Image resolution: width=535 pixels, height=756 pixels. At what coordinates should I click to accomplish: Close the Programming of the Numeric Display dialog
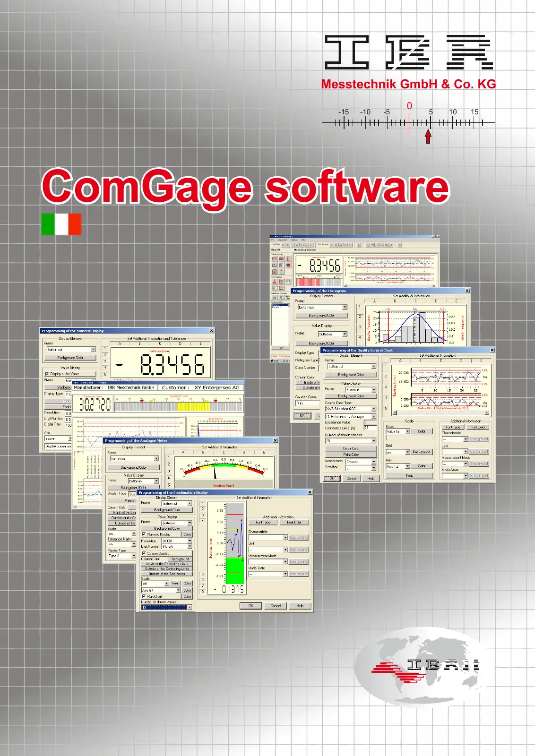(x=211, y=331)
